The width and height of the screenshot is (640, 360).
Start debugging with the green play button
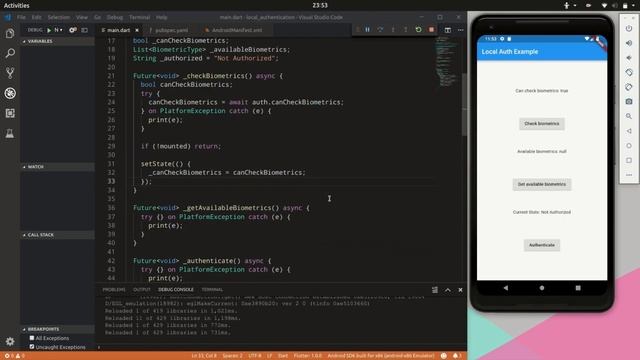tap(49, 30)
